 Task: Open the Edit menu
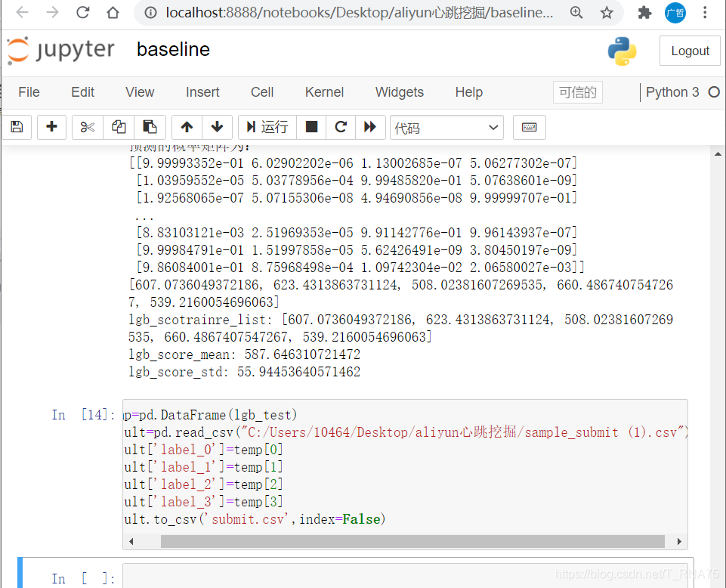pos(82,92)
